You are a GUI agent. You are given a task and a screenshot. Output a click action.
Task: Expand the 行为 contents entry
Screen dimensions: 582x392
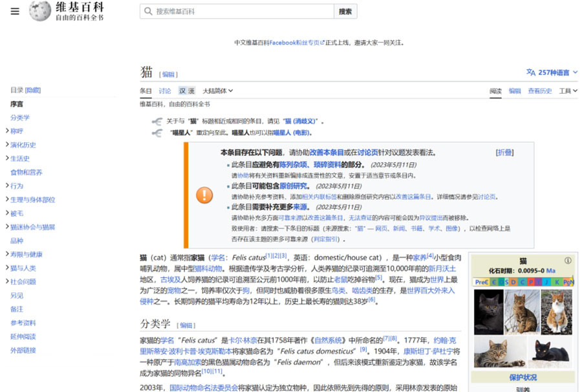7,186
